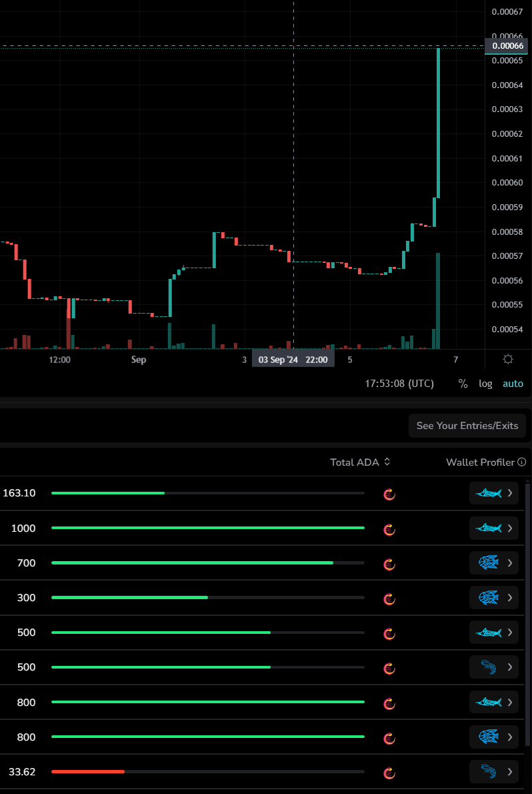Click the 5 date axis label
The height and width of the screenshot is (794, 532).
pos(350,360)
